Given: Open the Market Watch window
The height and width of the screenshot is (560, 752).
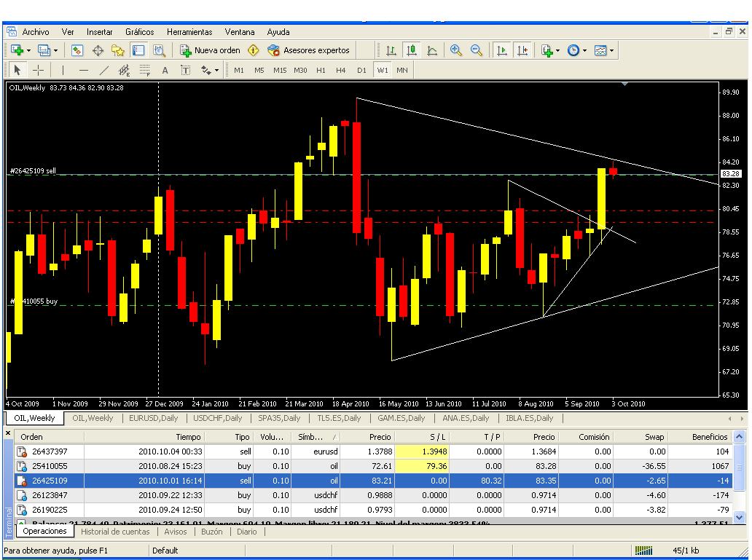Looking at the screenshot, I should click(77, 50).
